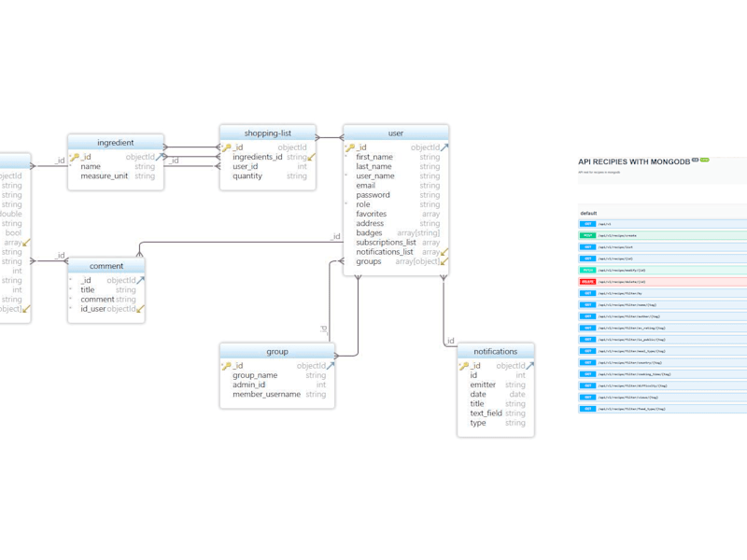Screen dimensions: 747x560
Task: Expand the GET filter by name endpoint
Action: [x=663, y=305]
